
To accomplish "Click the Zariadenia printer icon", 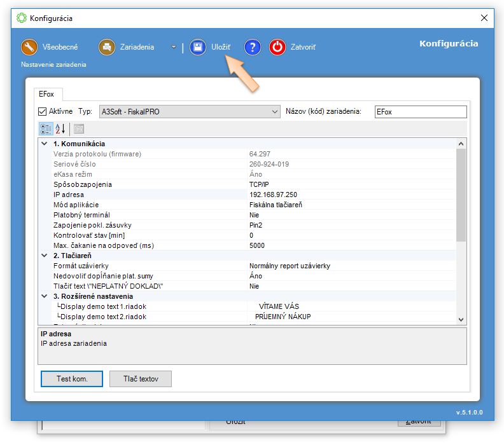I will tap(106, 47).
